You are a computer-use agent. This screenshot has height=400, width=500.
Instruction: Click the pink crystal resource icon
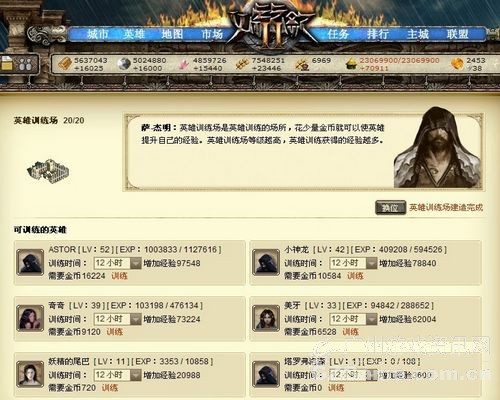coord(183,64)
